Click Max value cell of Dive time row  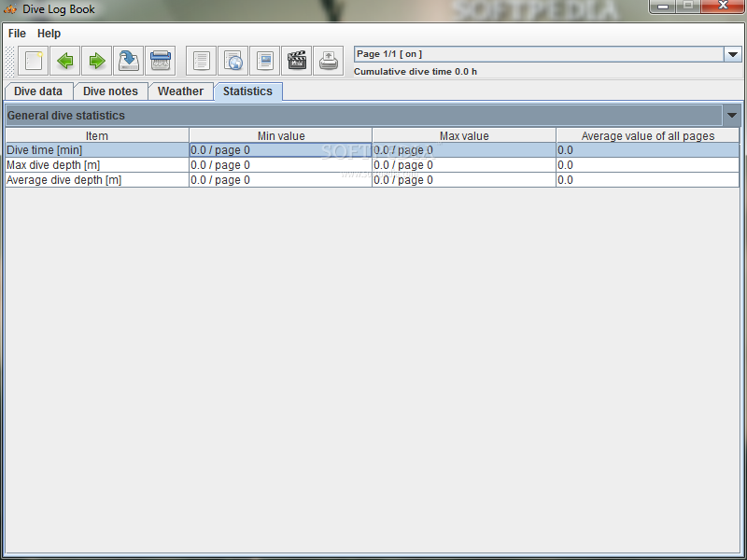coord(464,150)
